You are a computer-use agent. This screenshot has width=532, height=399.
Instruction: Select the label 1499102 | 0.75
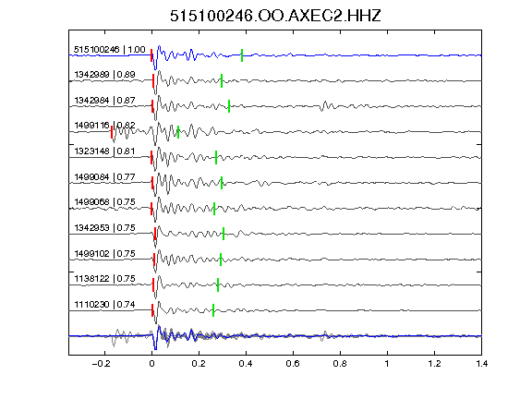point(104,253)
